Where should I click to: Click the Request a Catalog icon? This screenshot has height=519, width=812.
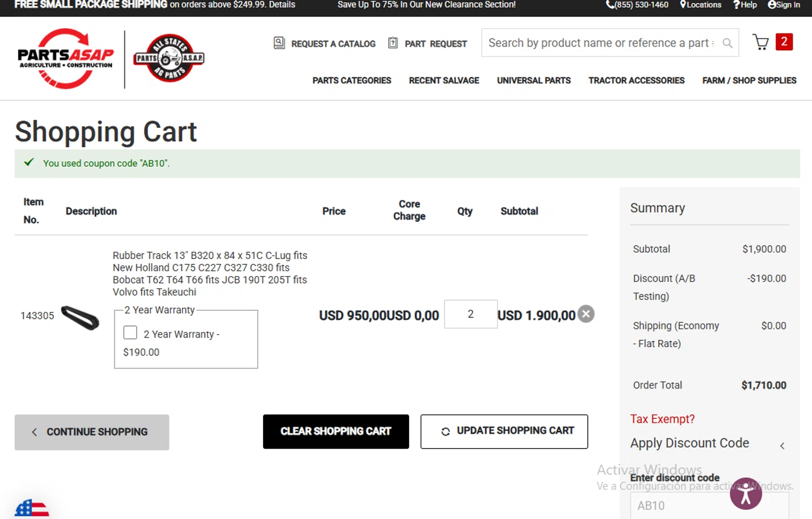tap(279, 43)
